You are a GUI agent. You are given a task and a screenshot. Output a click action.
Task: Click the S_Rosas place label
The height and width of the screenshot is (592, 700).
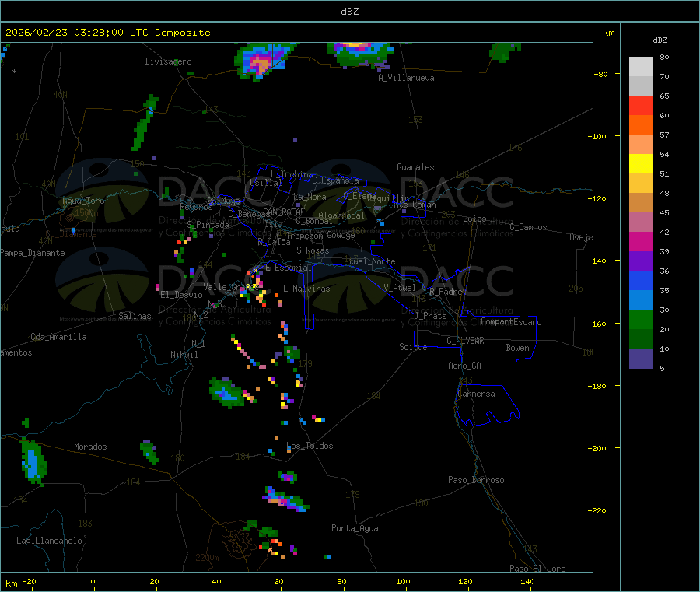coord(313,250)
